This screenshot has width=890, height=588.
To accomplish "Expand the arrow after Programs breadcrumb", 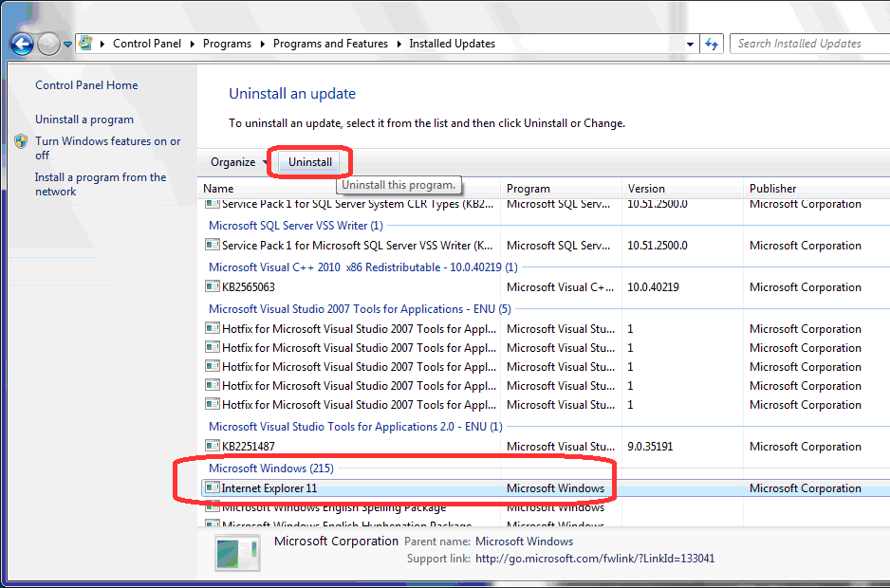I will tap(262, 44).
